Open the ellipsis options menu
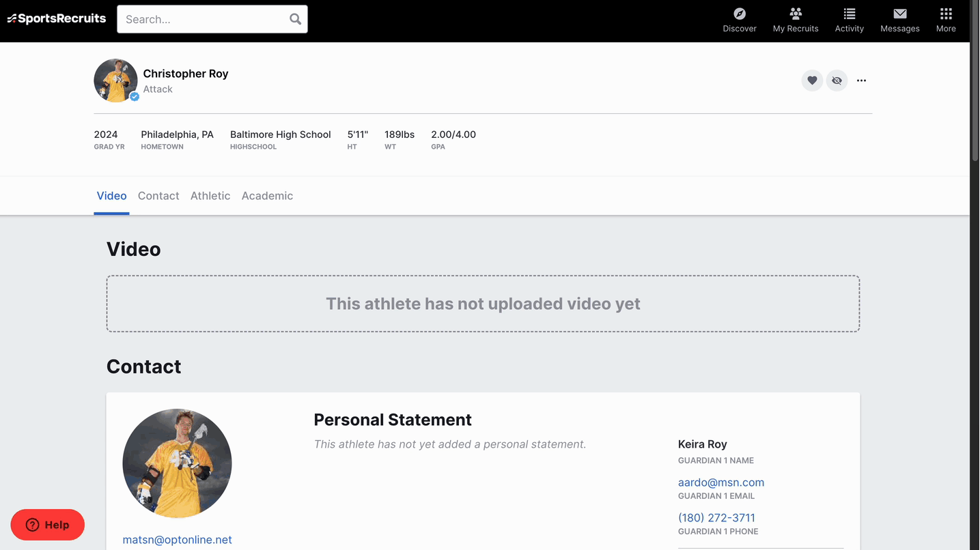 click(x=861, y=80)
